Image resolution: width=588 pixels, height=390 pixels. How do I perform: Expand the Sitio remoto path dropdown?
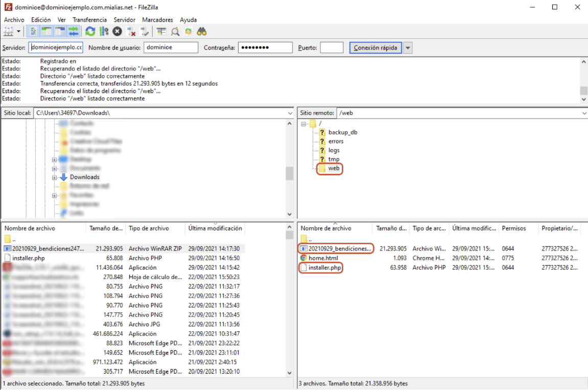583,113
